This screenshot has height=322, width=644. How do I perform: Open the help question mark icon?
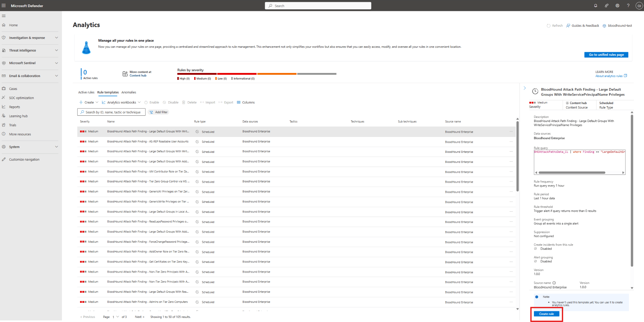pyautogui.click(x=628, y=6)
